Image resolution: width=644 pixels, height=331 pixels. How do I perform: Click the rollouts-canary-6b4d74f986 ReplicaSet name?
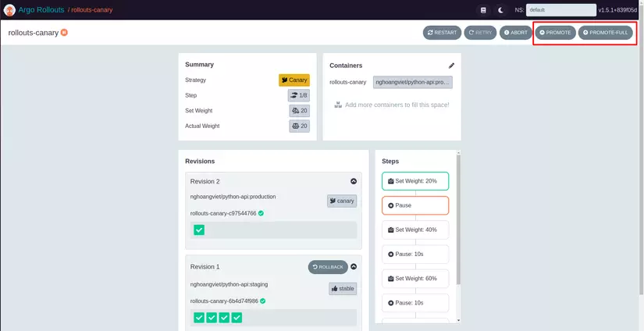224,301
